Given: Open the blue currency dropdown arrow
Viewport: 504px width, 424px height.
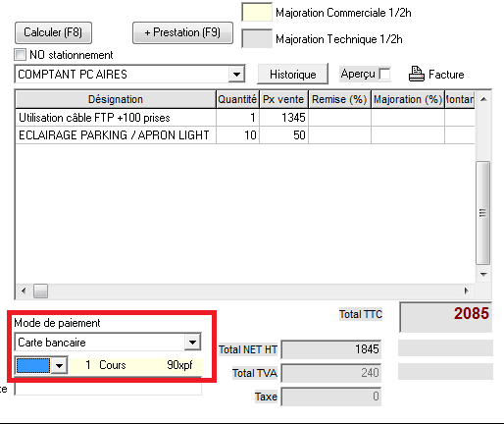Looking at the screenshot, I should click(x=59, y=365).
